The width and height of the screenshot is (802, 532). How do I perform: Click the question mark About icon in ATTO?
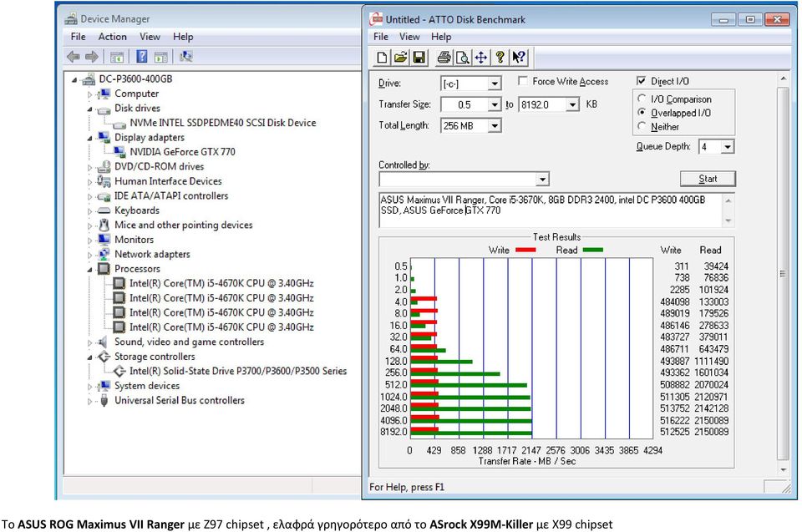[500, 58]
